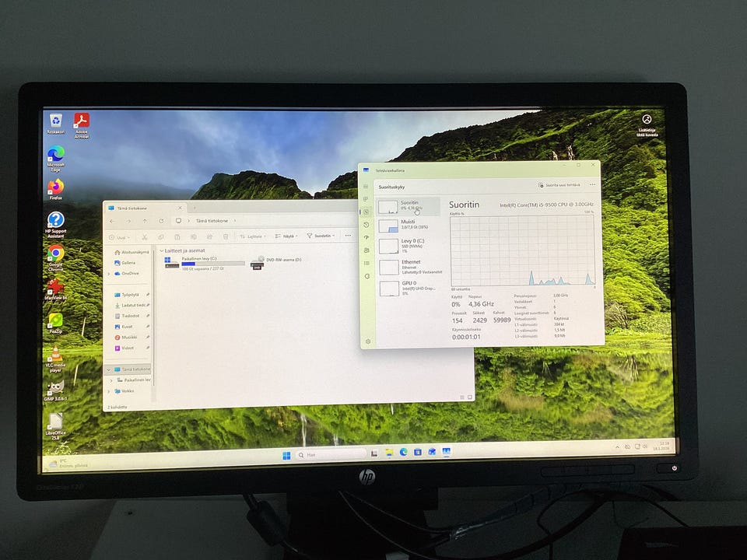This screenshot has height=560, width=747.
Task: Click Suorita uusi tehtävä in Task Manager
Action: coord(559,185)
